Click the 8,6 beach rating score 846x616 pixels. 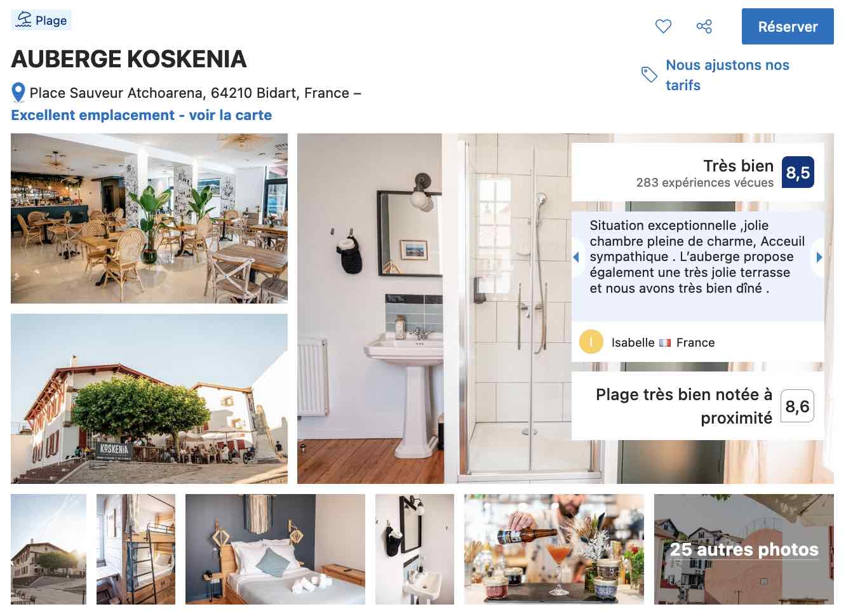coord(797,406)
